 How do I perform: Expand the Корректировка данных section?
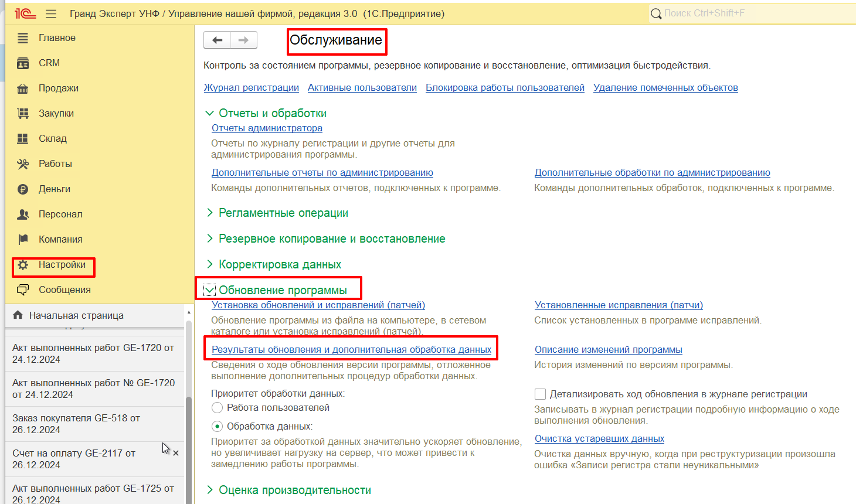[209, 264]
